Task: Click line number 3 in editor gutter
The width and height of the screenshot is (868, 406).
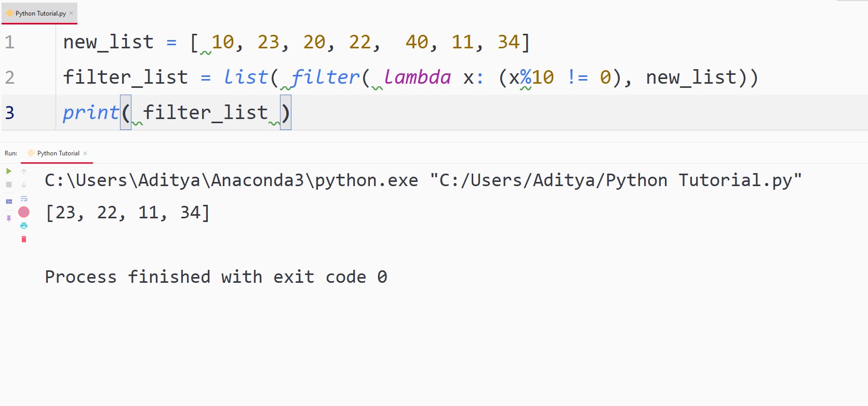Action: (9, 112)
